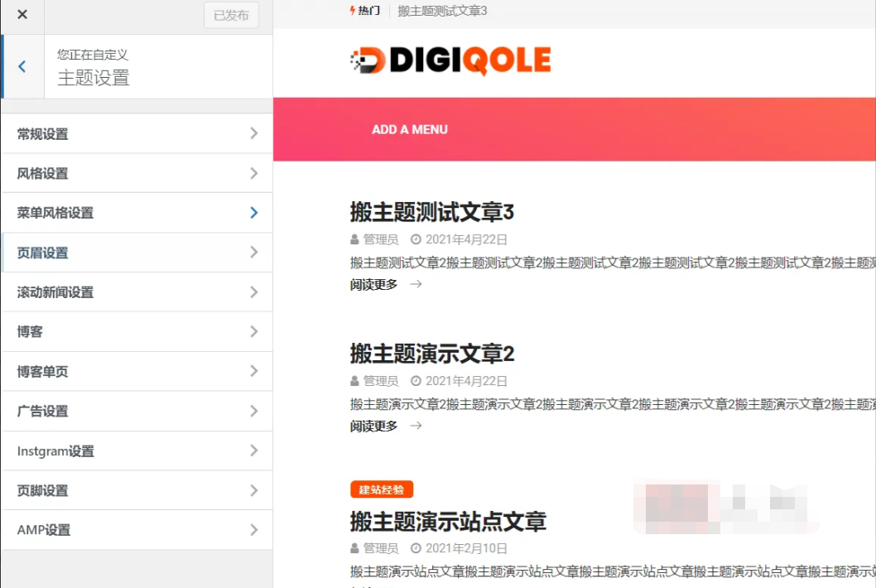Click blurred thumbnail beside 搬主题演示站点文章
The image size is (876, 588).
726,507
